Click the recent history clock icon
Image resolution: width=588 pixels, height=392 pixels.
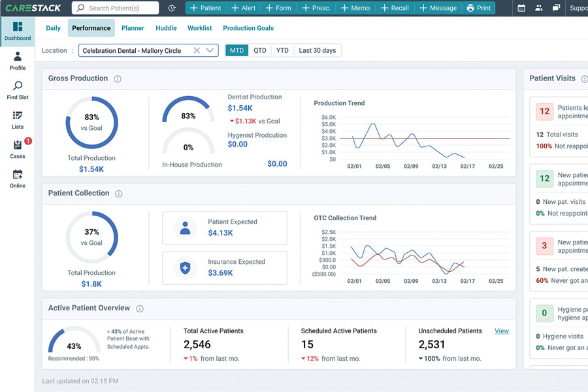(x=172, y=8)
